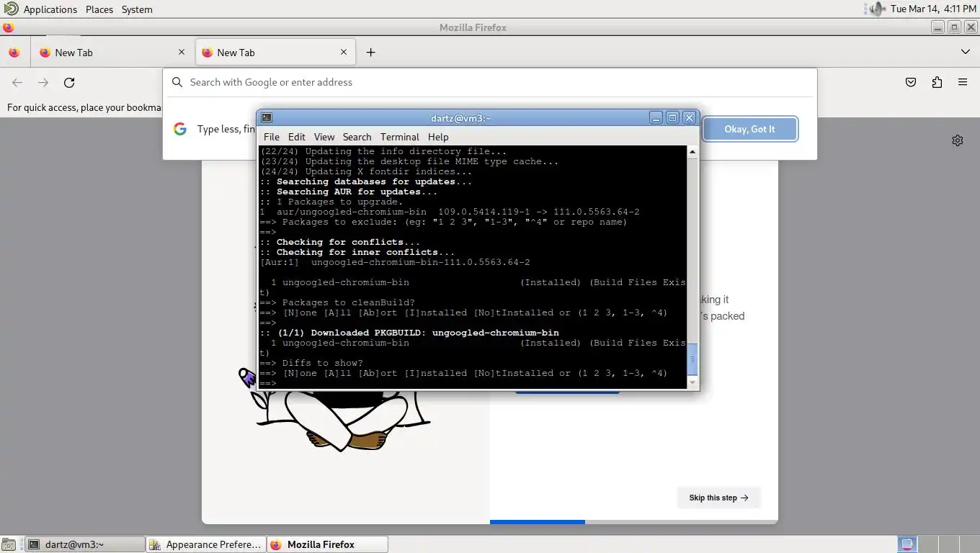Viewport: 980px width, 553px height.
Task: Click the pinned Firefox tab icon
Action: [14, 53]
